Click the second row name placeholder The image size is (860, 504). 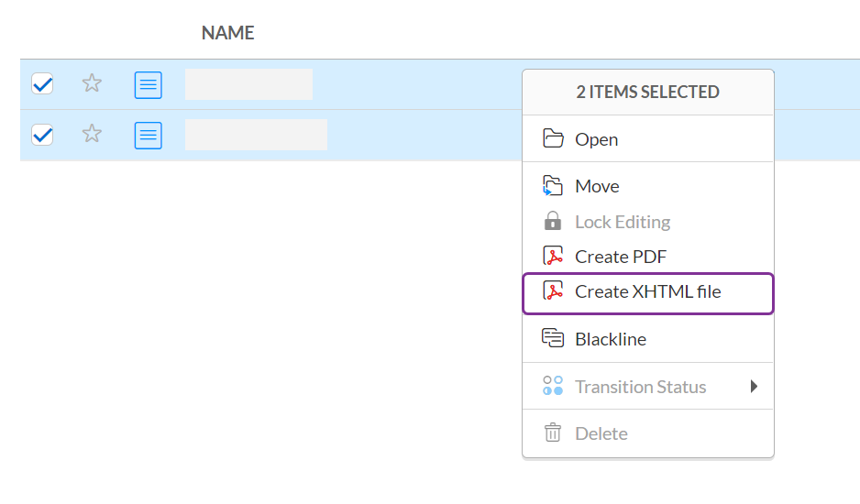pos(256,135)
